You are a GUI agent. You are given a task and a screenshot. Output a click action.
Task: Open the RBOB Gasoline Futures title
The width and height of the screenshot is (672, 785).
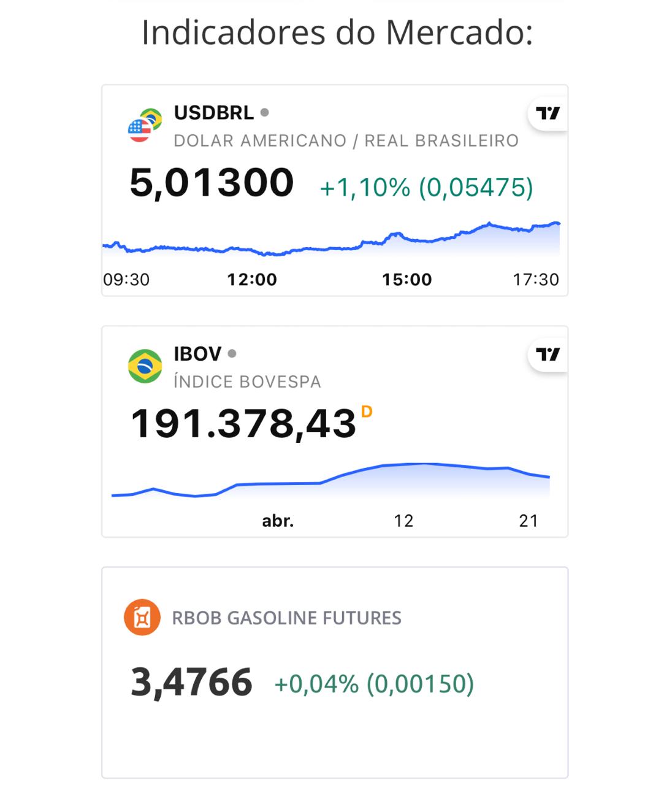[x=286, y=618]
